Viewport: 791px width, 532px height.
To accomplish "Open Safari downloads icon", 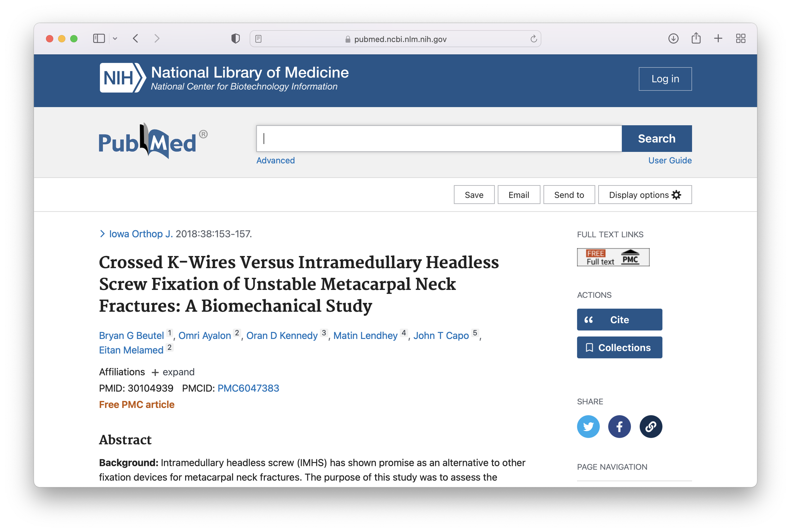I will pyautogui.click(x=673, y=39).
